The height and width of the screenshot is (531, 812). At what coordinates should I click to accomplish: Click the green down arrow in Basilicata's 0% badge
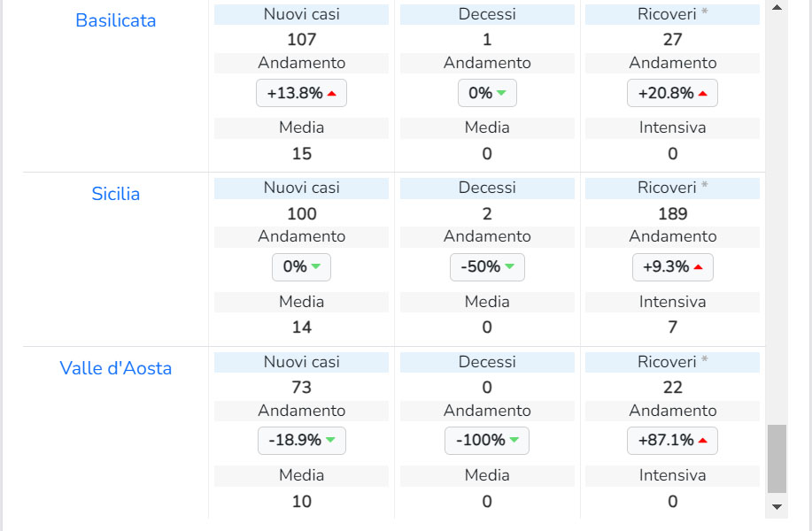pyautogui.click(x=501, y=93)
